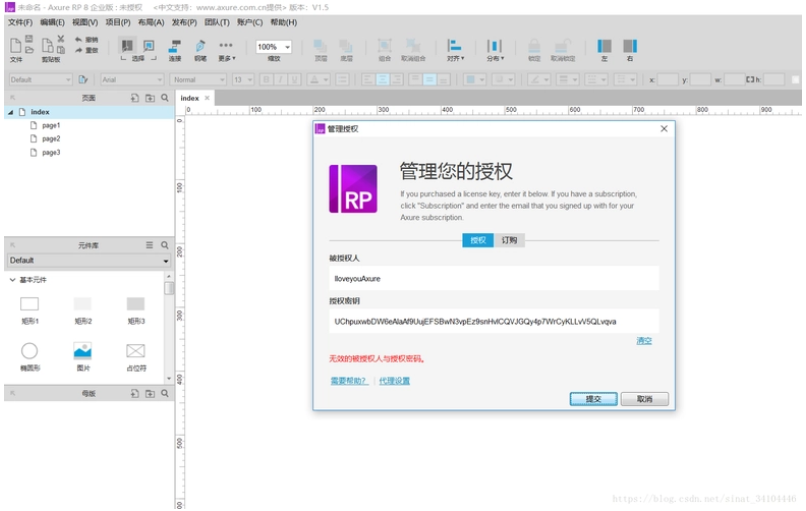
Task: Open the More 更多 tools menu
Action: [226, 50]
